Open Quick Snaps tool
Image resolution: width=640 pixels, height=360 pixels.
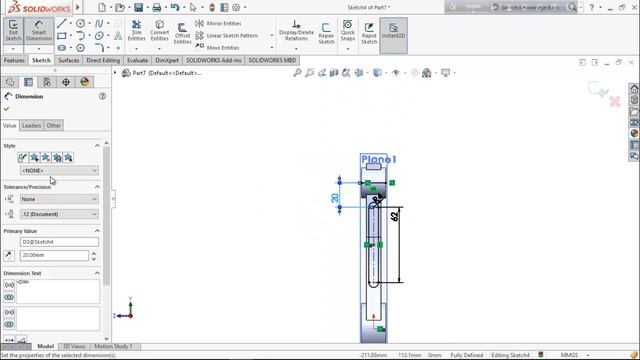[x=347, y=31]
